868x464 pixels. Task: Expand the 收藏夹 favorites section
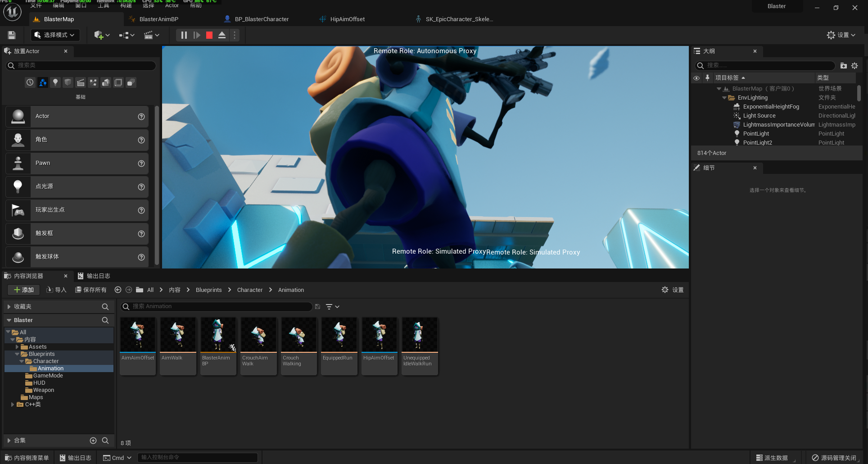[9, 307]
